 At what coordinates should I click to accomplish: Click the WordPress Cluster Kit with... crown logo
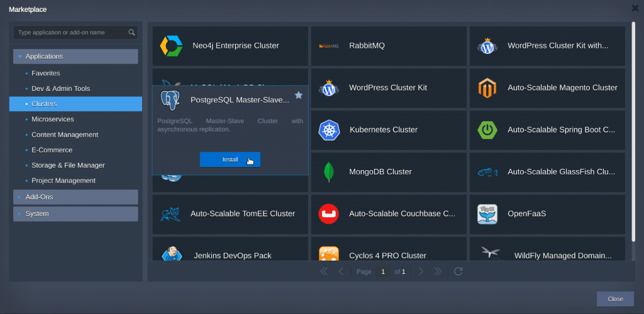pos(487,45)
